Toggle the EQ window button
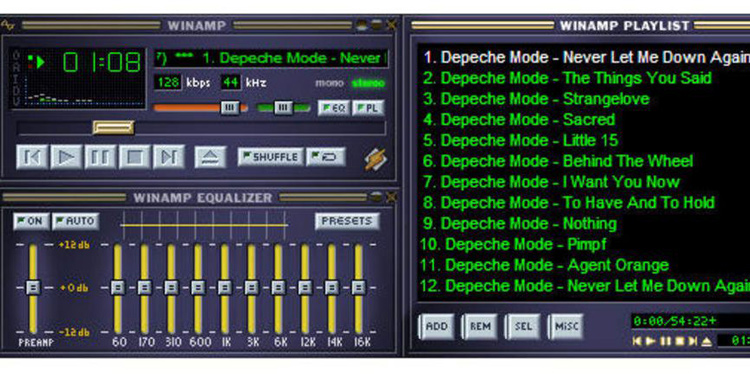 334,108
